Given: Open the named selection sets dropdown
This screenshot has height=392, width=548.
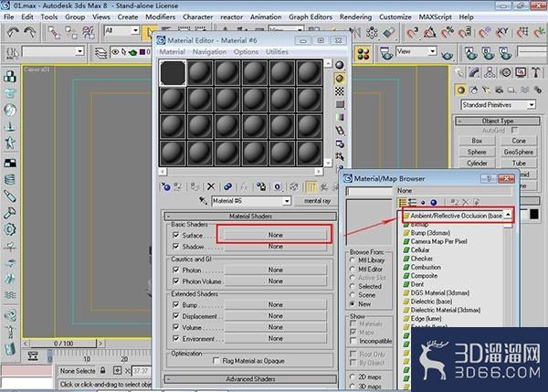Looking at the screenshot, I should pos(80,52).
